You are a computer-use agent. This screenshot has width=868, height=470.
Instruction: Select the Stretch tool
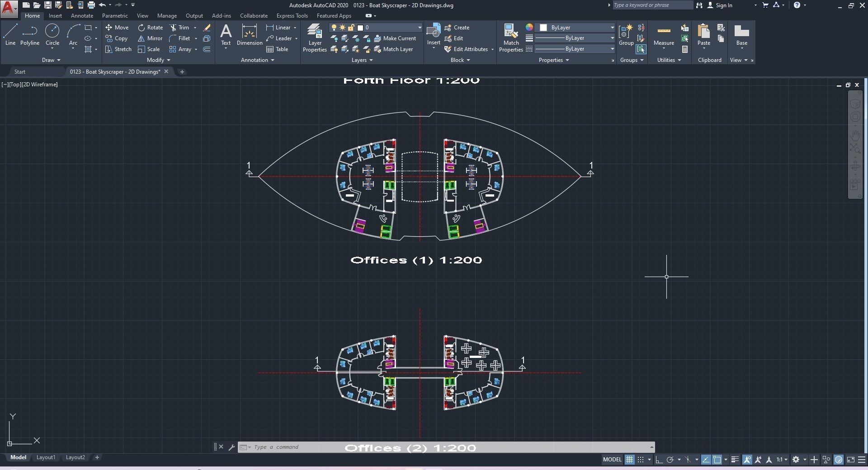point(118,49)
